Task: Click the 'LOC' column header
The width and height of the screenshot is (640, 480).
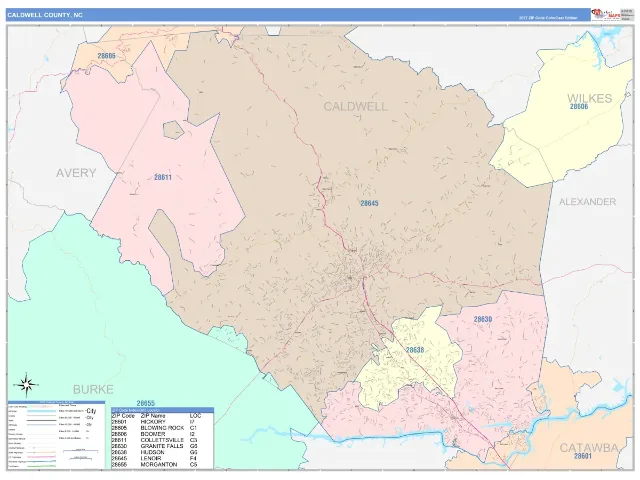Action: click(x=196, y=416)
